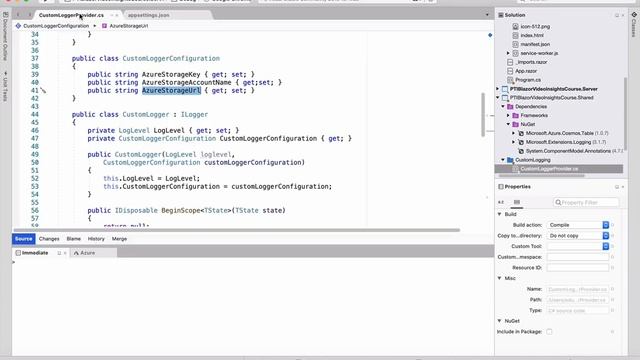Open the Build action dropdown
This screenshot has height=360, width=640.
pos(578,225)
